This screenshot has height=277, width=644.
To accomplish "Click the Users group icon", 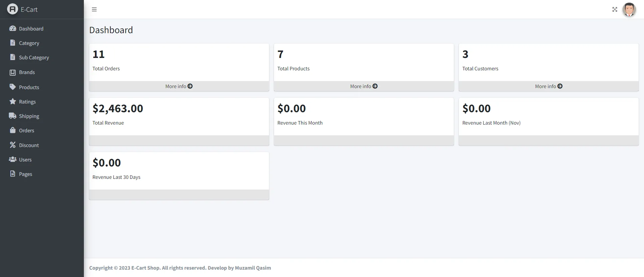I will coord(13,159).
